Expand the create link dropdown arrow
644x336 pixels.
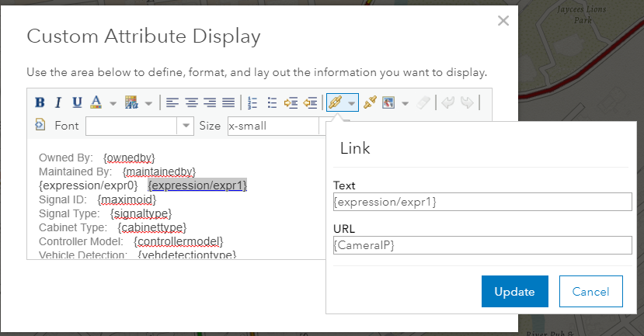point(352,102)
